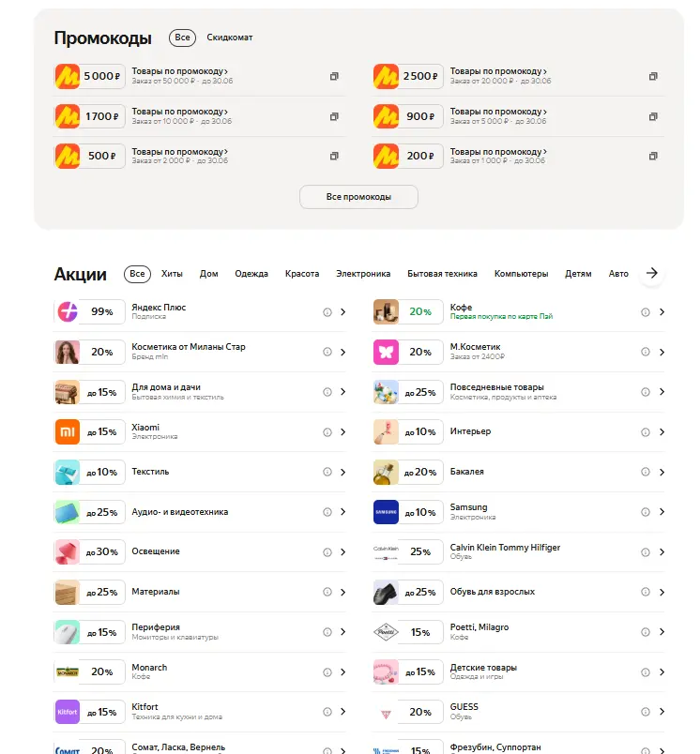Click the М.Косметик butterfly thumbnail

386,352
